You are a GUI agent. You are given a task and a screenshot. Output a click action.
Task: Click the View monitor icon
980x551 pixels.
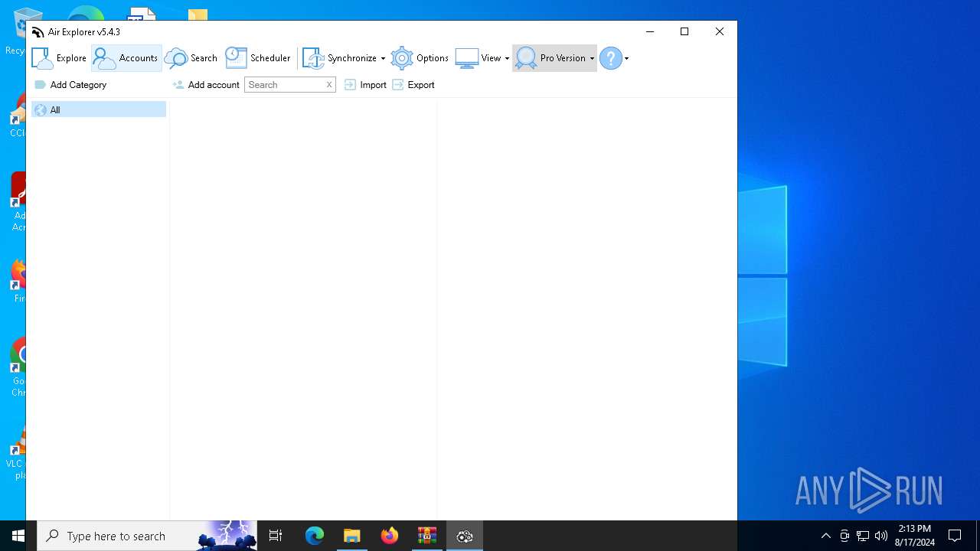467,58
